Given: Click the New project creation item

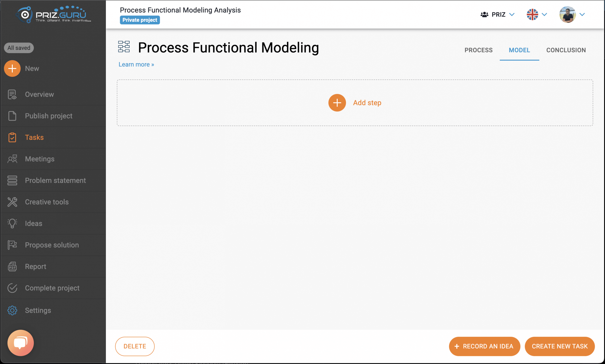Looking at the screenshot, I should pyautogui.click(x=13, y=68).
